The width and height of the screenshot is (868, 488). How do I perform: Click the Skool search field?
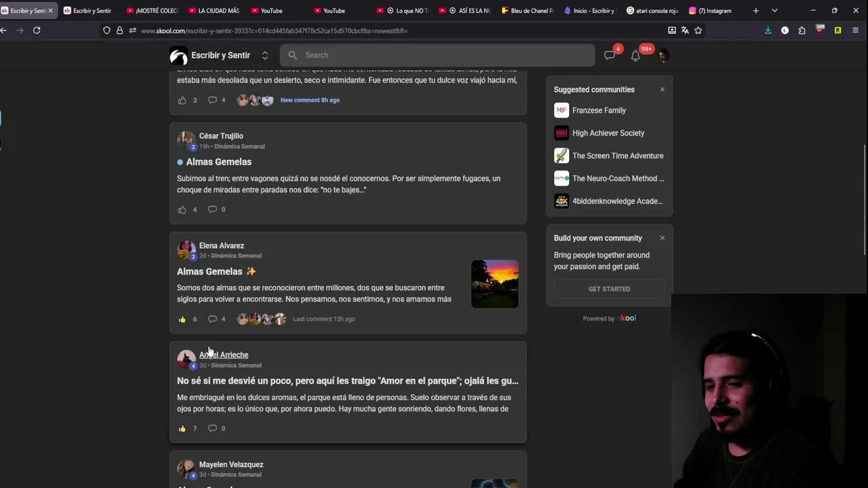(x=437, y=56)
